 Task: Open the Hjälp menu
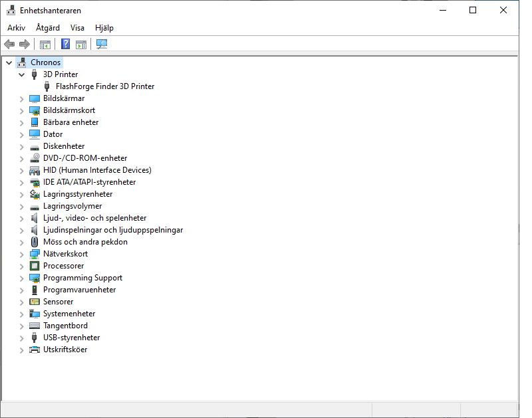104,28
